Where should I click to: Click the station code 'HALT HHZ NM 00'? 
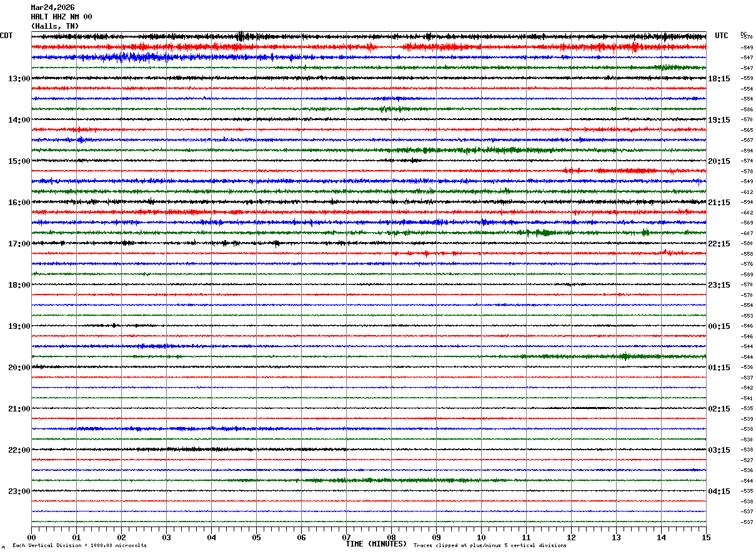click(x=61, y=17)
